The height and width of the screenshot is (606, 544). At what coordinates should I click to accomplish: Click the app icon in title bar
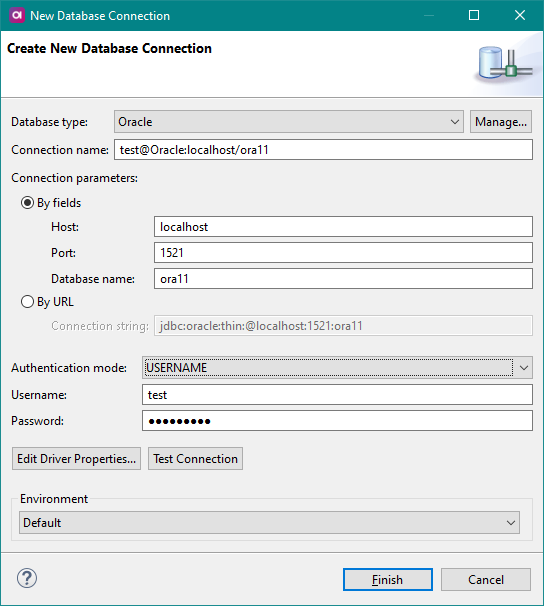17,15
